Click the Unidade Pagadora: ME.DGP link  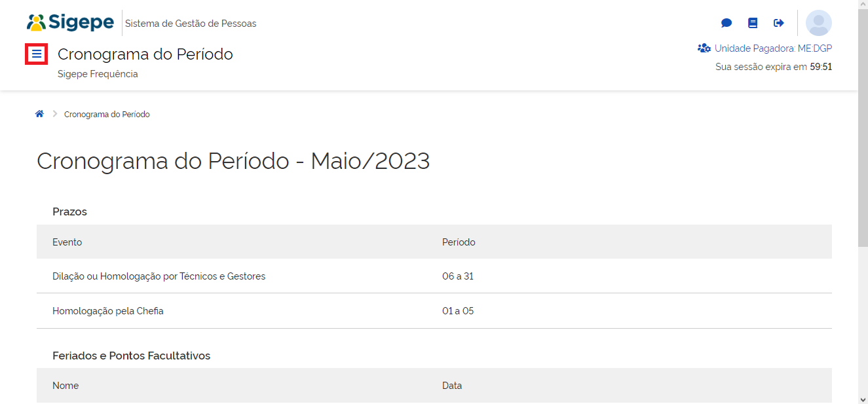click(x=773, y=48)
